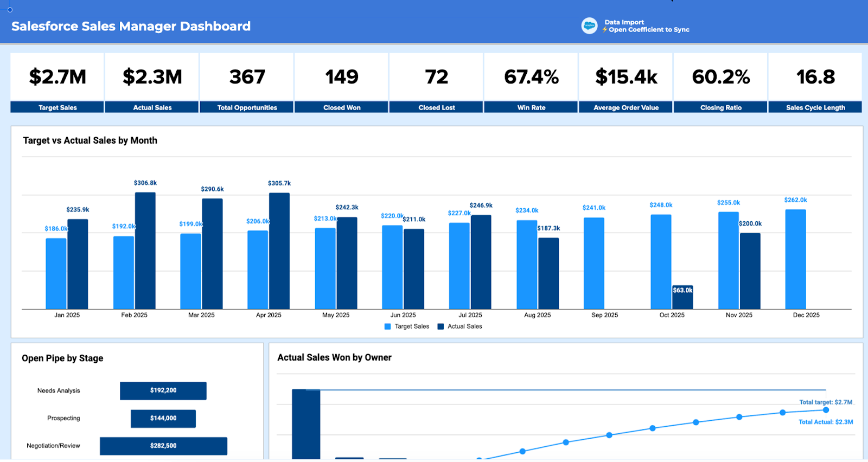Select the Sep 2025 target sales bar $241.0k

point(594,264)
